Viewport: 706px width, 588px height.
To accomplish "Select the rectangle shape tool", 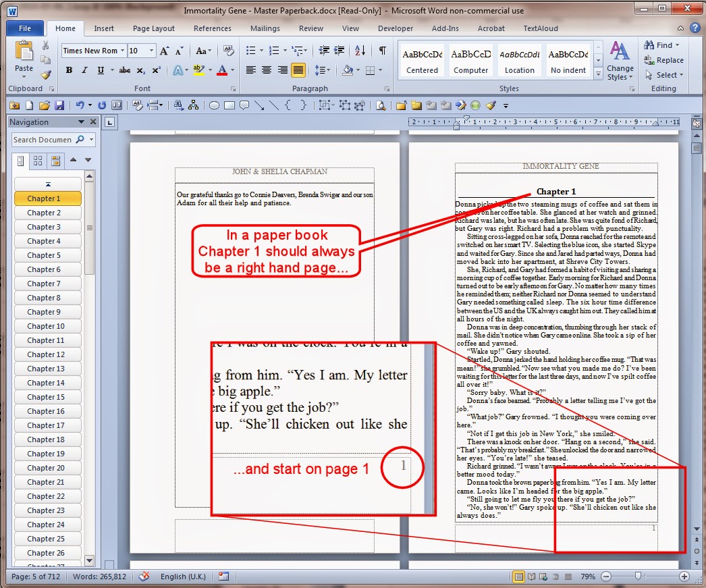I will 229,105.
